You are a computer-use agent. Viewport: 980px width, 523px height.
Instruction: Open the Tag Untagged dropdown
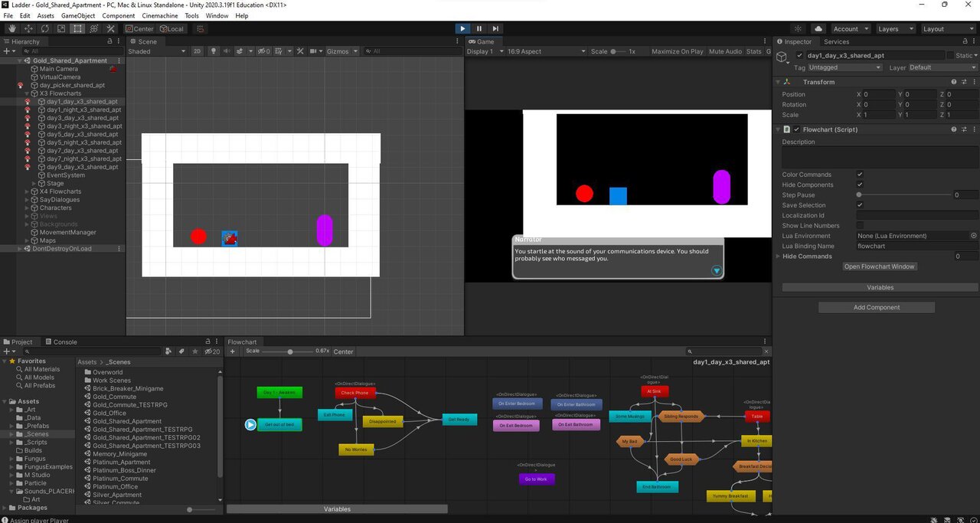[845, 67]
